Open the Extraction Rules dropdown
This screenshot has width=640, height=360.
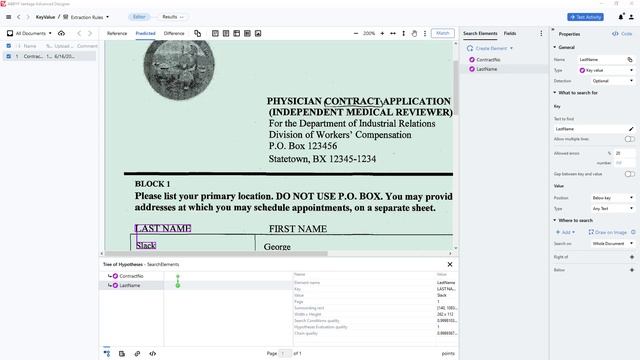coord(86,17)
